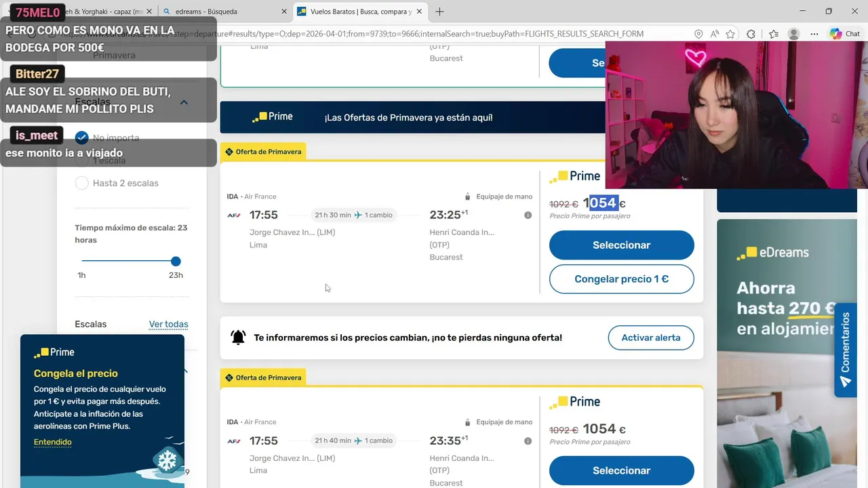Open a new browser tab
868x488 pixels.
[x=439, y=12]
